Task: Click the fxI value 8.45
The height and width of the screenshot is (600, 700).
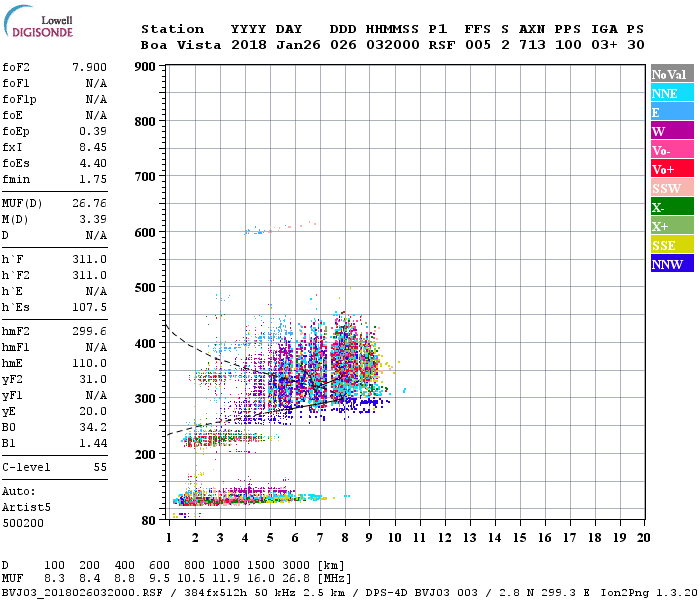Action: point(93,147)
